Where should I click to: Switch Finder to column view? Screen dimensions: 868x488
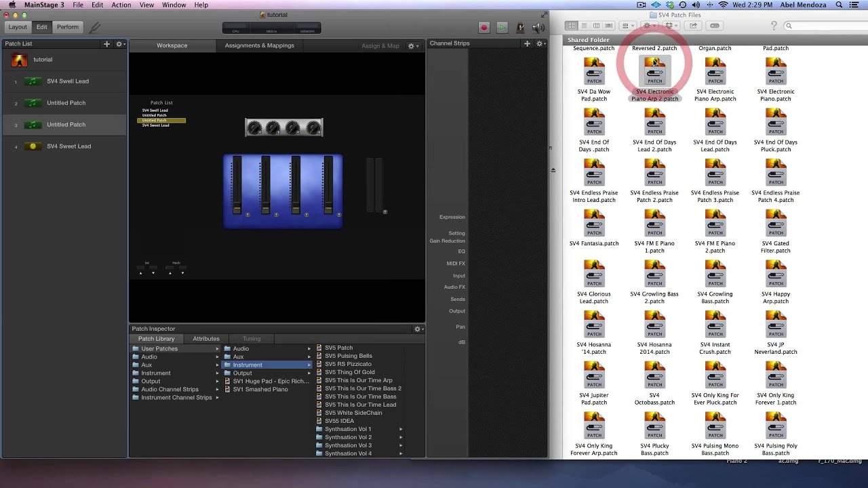[597, 26]
